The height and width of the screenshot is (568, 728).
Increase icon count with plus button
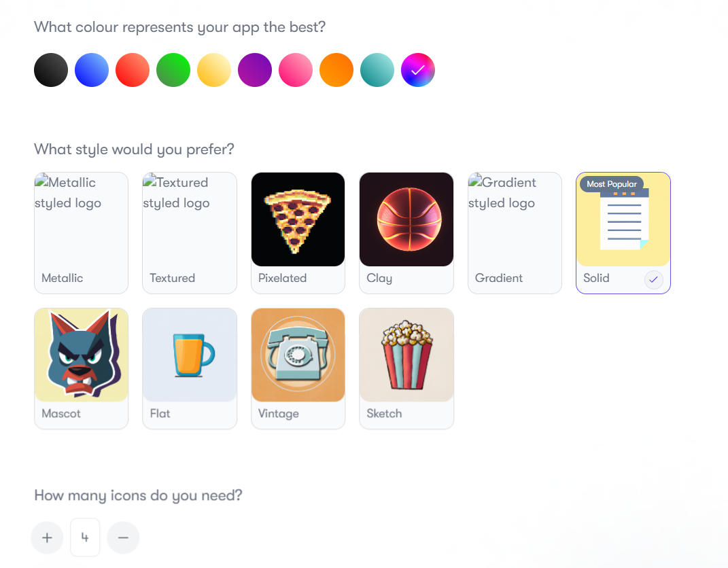click(47, 537)
